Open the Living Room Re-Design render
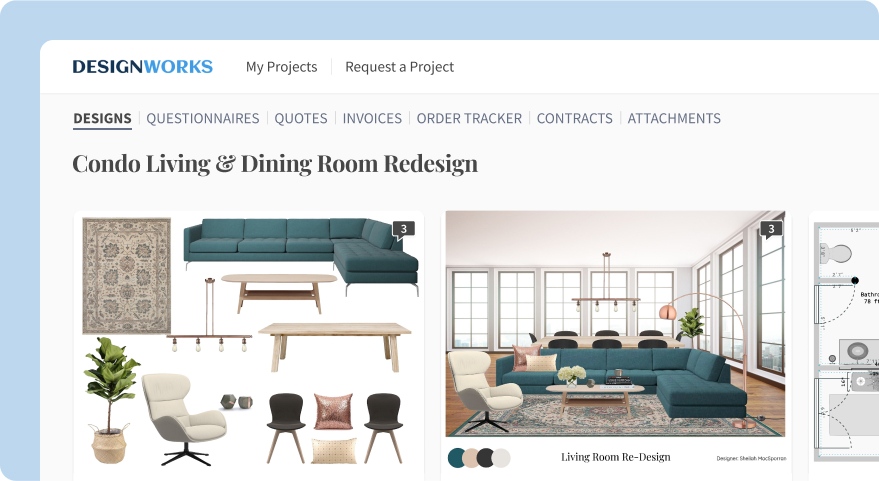879x481 pixels. (x=616, y=323)
